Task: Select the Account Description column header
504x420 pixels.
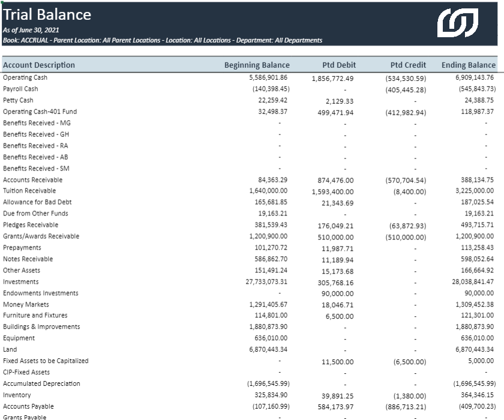Action: tap(39, 65)
